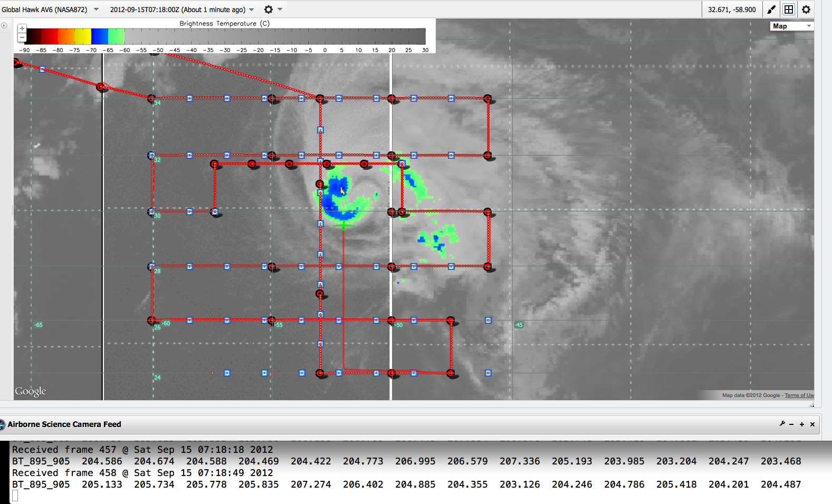Image resolution: width=832 pixels, height=504 pixels.
Task: Zoom in using the plus button
Action: (x=22, y=28)
